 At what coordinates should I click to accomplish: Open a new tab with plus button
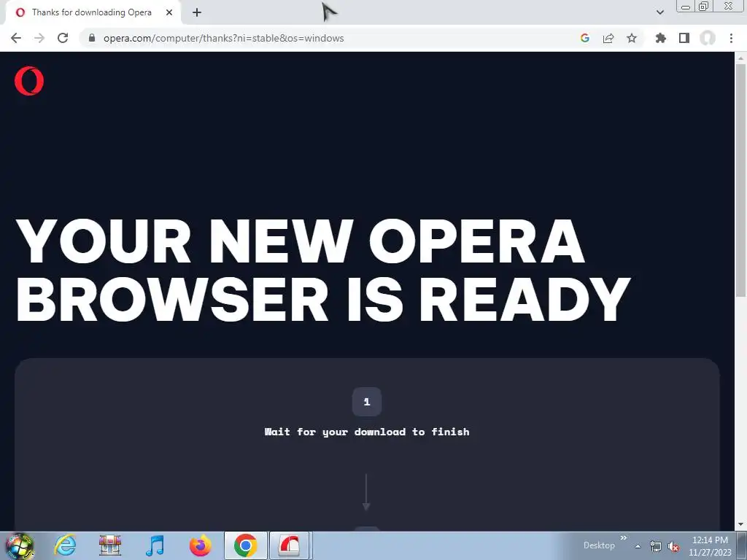(x=197, y=12)
